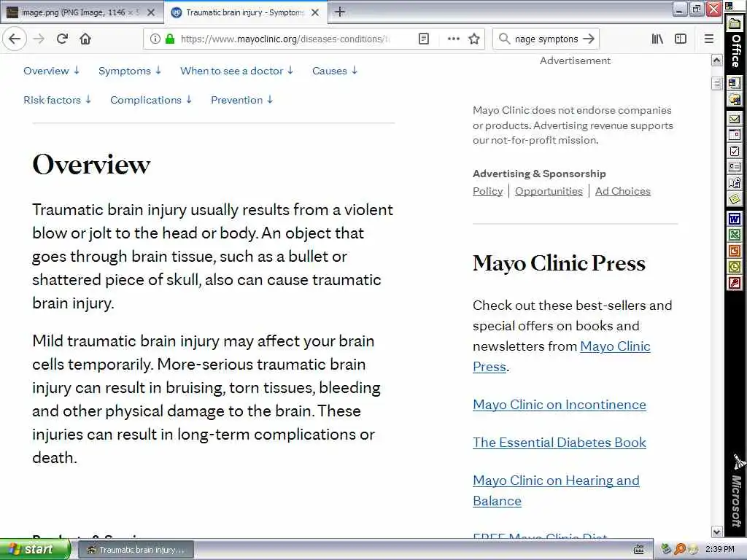Reload the Mayo Clinic page
Image resolution: width=747 pixels, height=560 pixels.
tap(62, 39)
